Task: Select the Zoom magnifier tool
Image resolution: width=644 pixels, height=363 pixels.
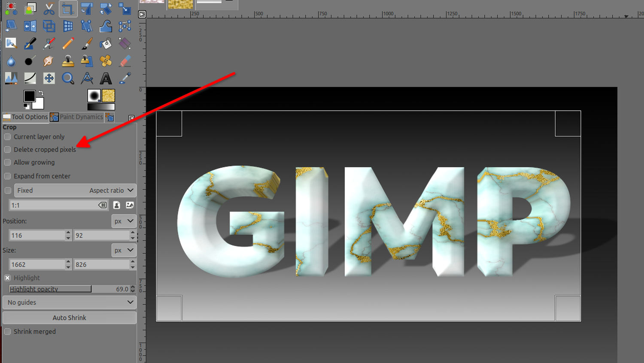Action: (x=68, y=78)
